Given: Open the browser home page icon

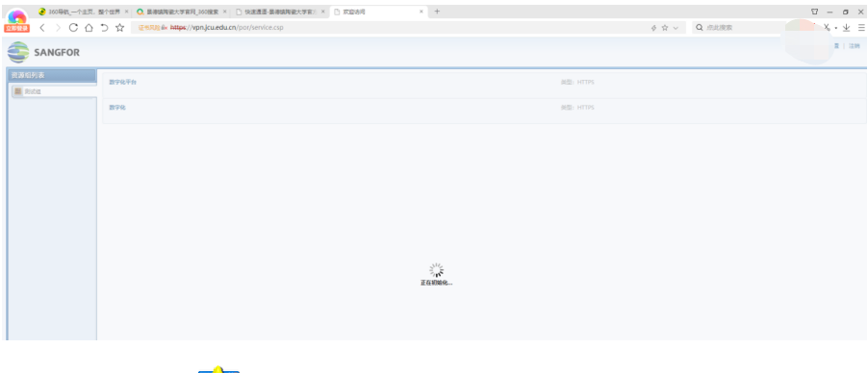Looking at the screenshot, I should click(89, 28).
